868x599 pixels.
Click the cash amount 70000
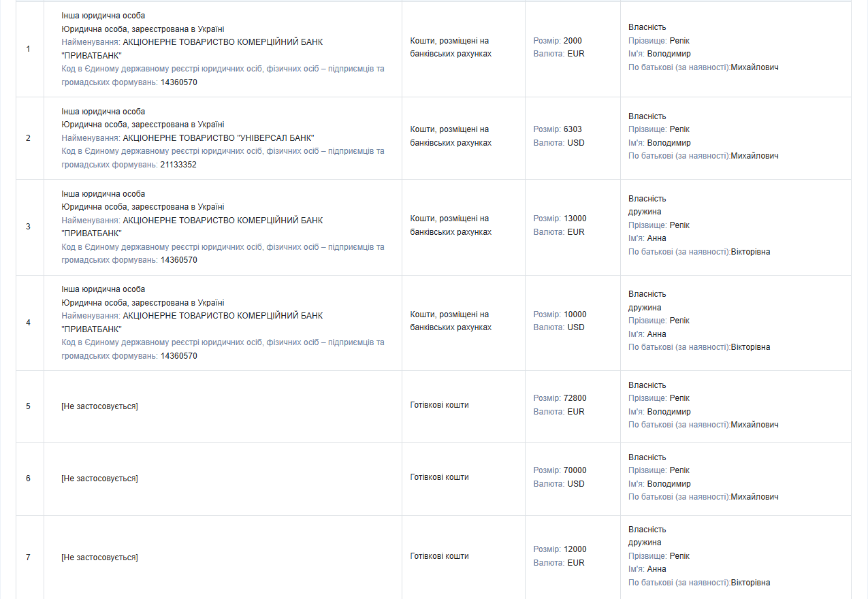(575, 470)
